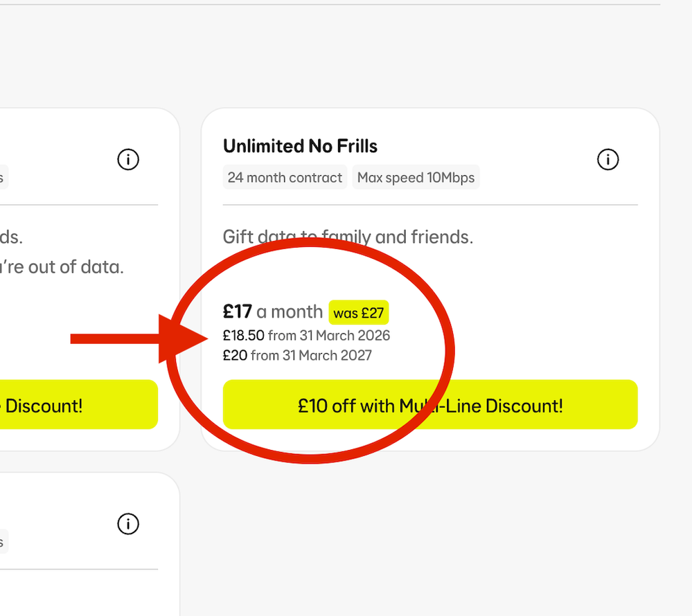
Task: Click the cut-off tag on the upper-left card
Action: [x=3, y=177]
